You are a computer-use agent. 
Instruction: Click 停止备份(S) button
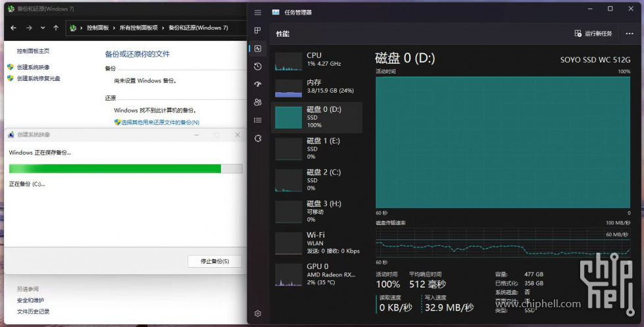[x=215, y=261]
